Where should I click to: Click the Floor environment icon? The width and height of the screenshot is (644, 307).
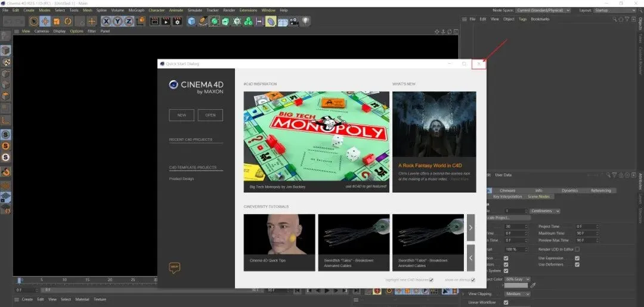282,21
